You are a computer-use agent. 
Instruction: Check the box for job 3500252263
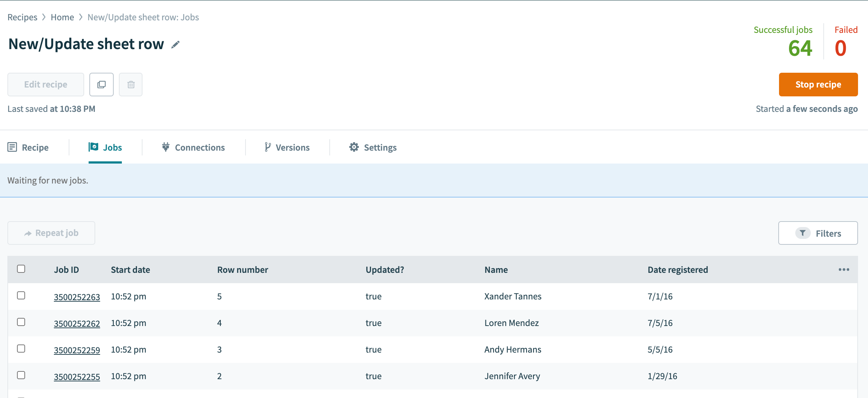[x=21, y=295]
